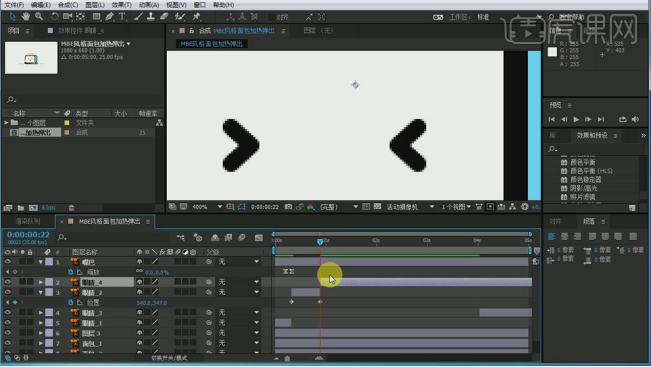
Task: Click the white color swatch in info panel
Action: coord(552,52)
